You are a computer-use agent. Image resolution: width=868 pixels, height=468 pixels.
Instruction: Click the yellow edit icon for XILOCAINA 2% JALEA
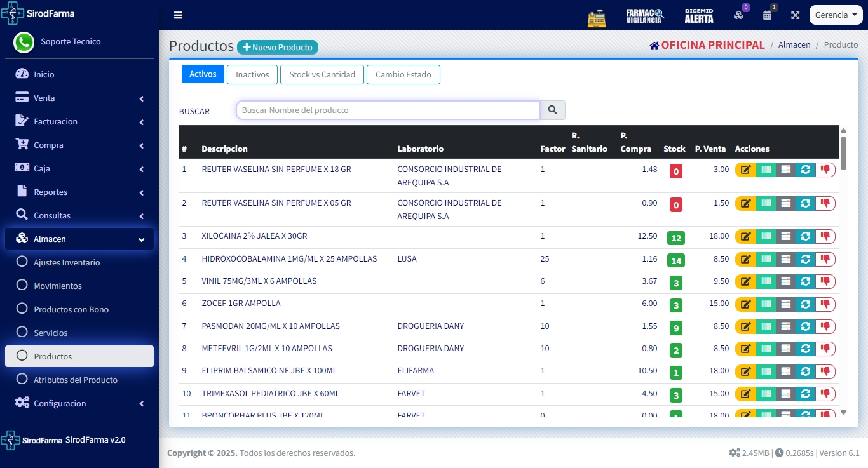[x=745, y=236]
